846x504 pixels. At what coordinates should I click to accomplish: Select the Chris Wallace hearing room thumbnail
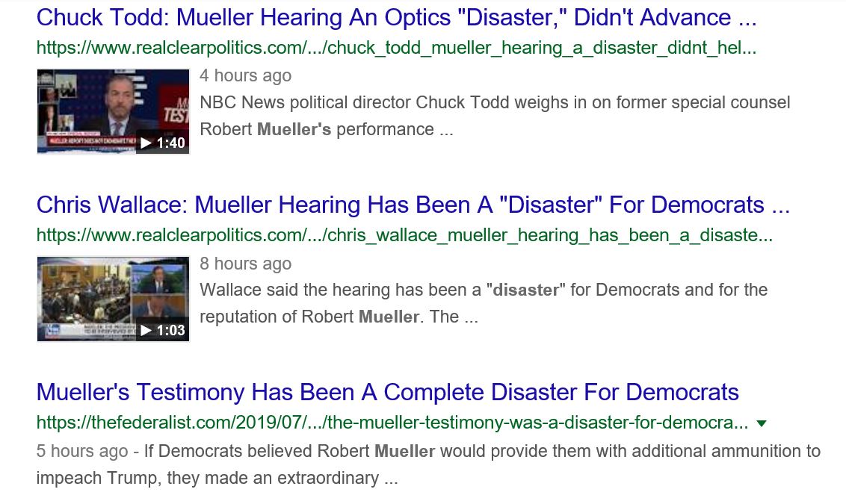[113, 299]
